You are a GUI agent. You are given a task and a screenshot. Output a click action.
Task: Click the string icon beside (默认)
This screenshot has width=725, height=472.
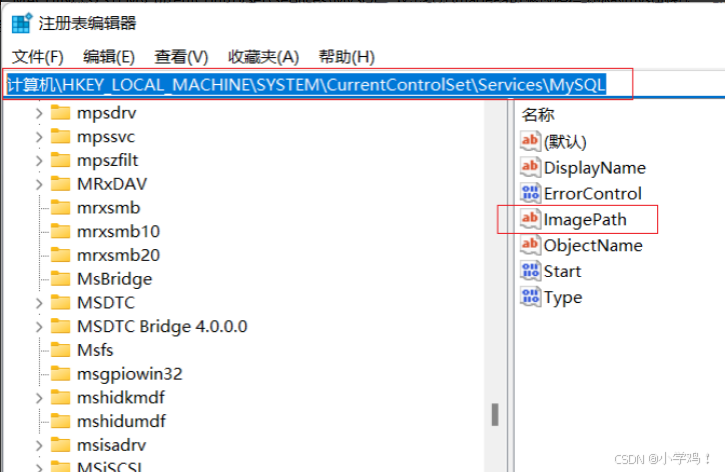[530, 141]
